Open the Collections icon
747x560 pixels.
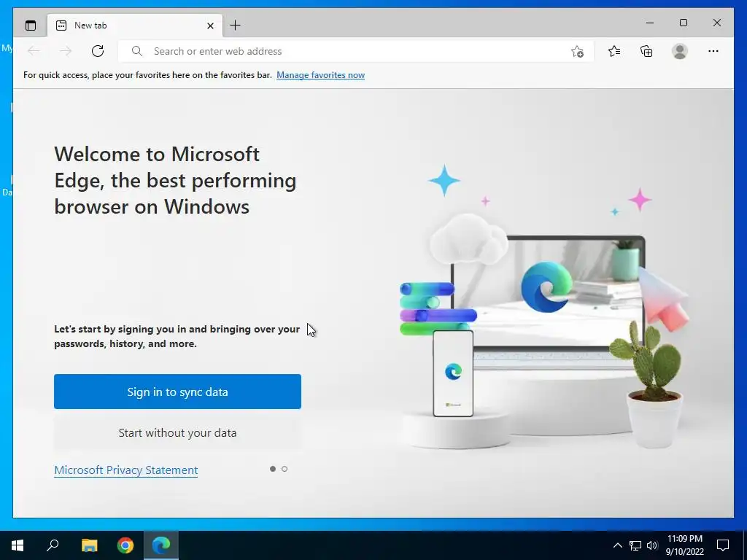click(x=646, y=51)
